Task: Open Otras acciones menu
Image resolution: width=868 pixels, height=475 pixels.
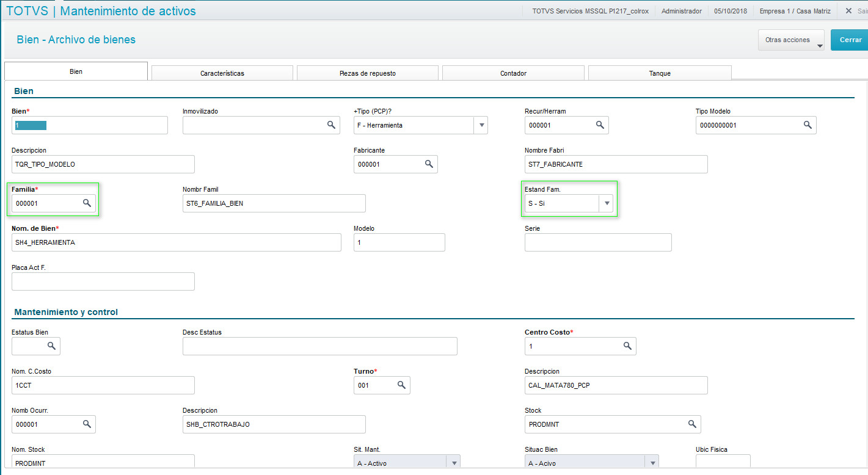Action: [x=791, y=40]
